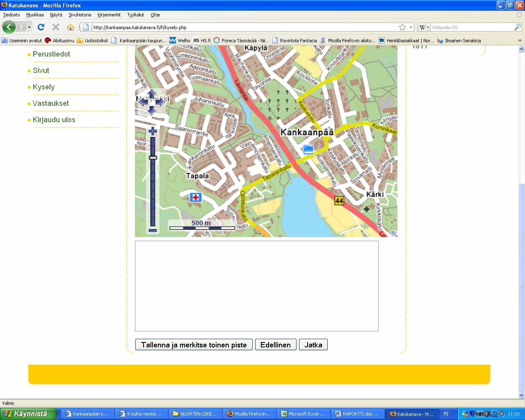This screenshot has width=525, height=420.
Task: Open the Kysely sidebar link
Action: point(43,87)
